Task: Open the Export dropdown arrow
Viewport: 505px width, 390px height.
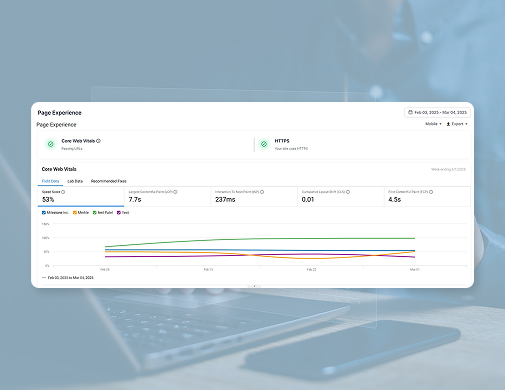Action: pos(466,124)
